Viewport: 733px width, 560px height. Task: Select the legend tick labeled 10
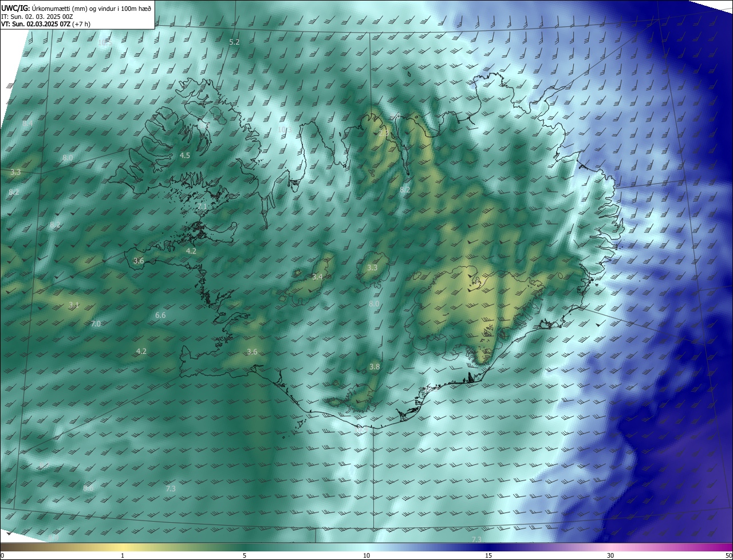[x=366, y=555]
